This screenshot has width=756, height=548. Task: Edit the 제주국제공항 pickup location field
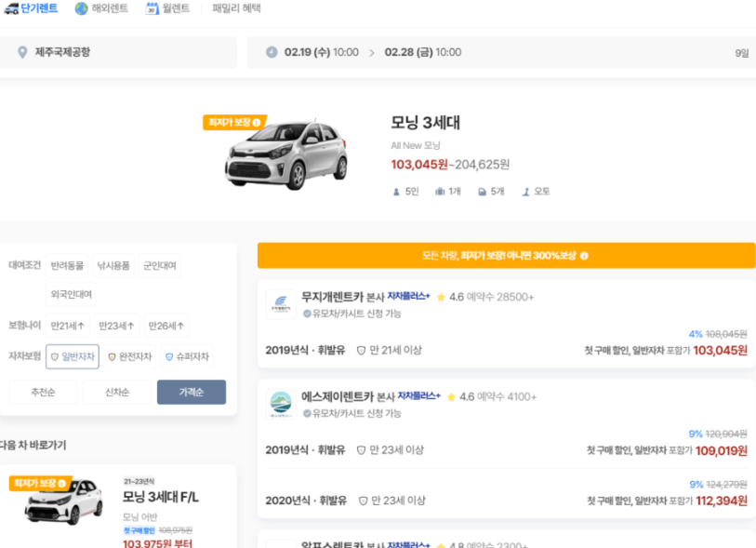click(118, 52)
